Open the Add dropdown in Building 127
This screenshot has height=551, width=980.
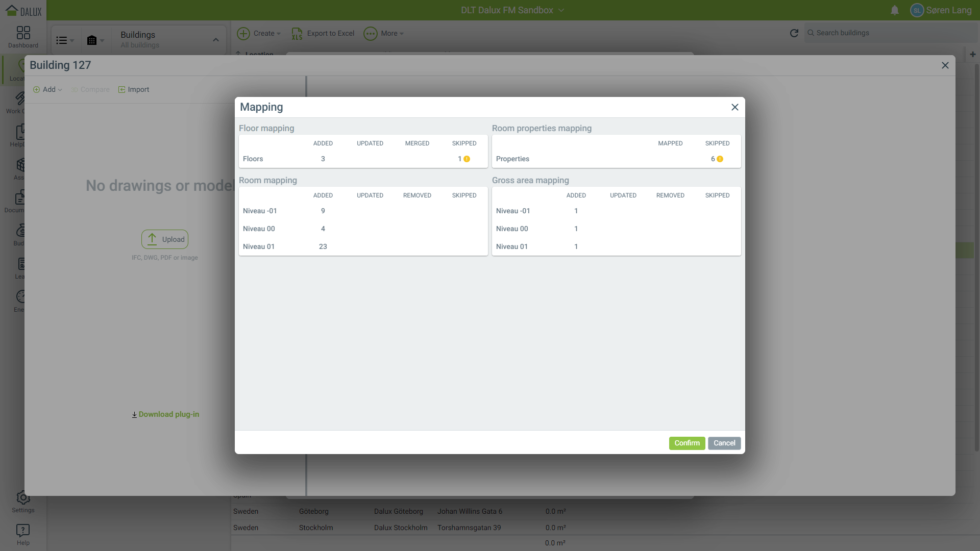pyautogui.click(x=48, y=90)
